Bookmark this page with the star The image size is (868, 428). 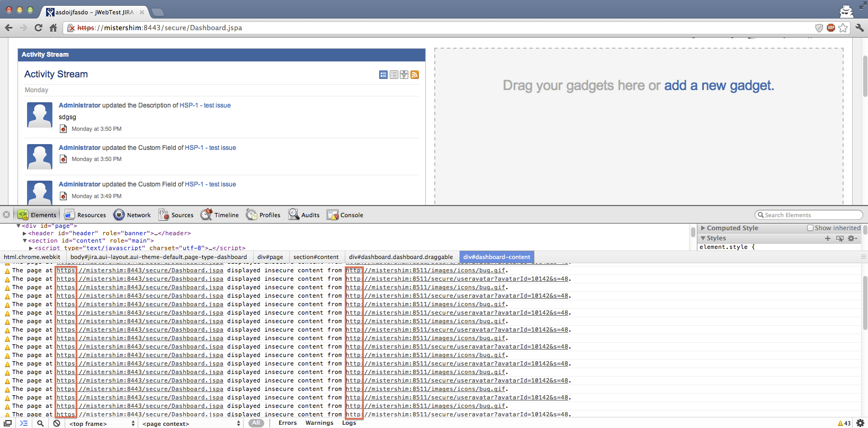843,28
